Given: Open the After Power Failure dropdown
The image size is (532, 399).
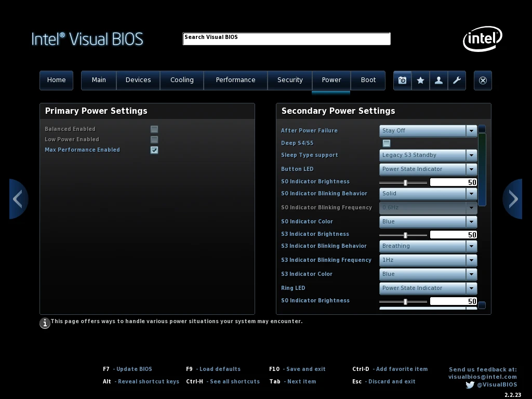Looking at the screenshot, I should click(x=428, y=130).
